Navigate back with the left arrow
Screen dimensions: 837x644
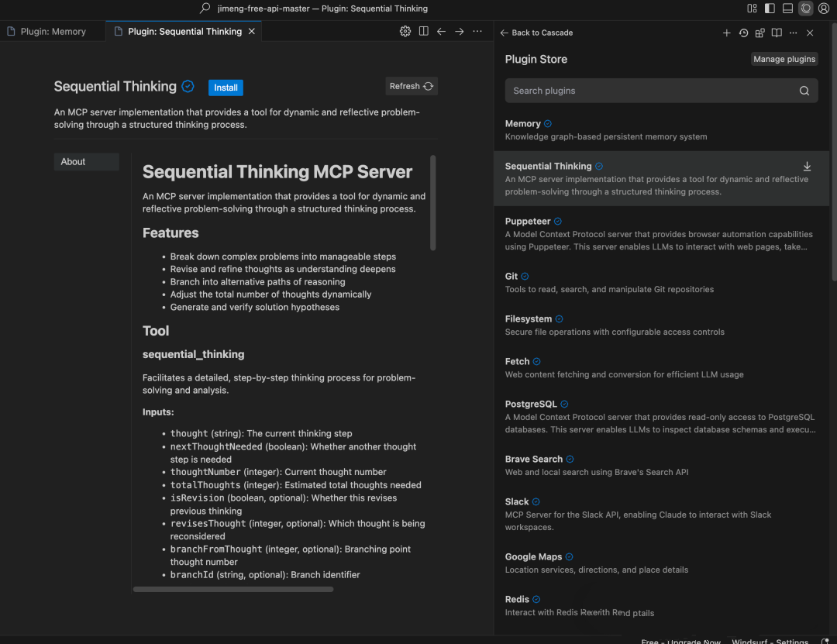(441, 32)
